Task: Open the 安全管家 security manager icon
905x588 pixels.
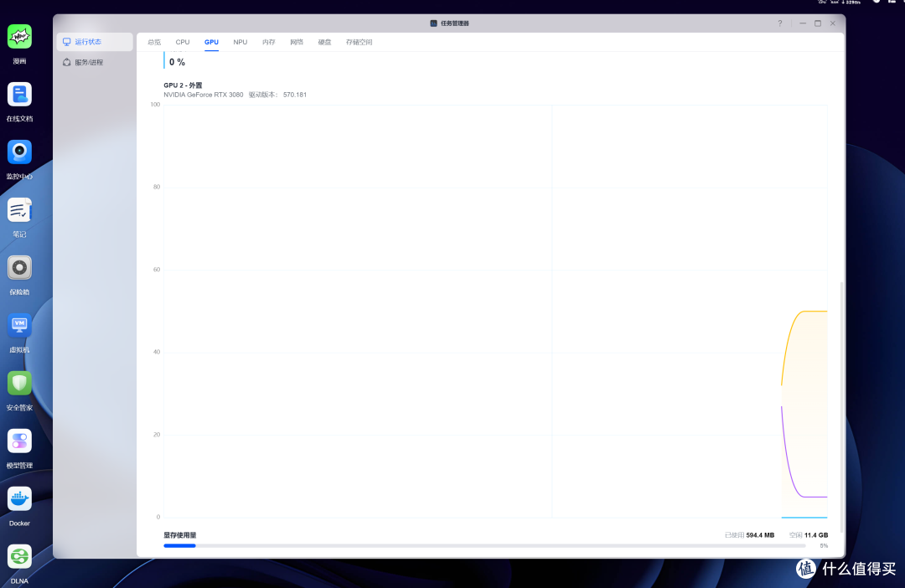Action: tap(19, 383)
